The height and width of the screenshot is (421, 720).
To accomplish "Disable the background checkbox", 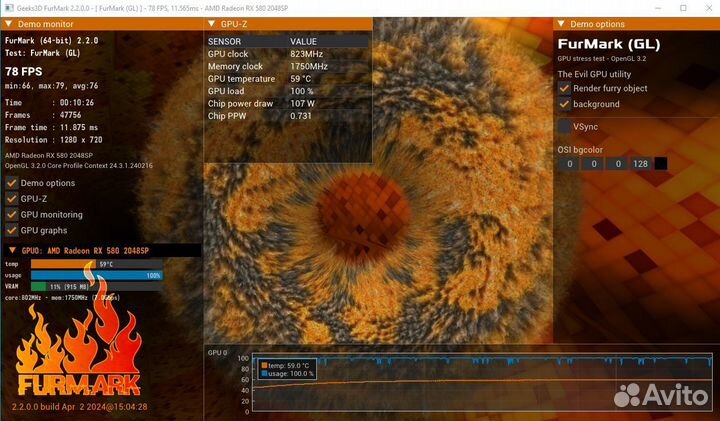I will point(564,104).
